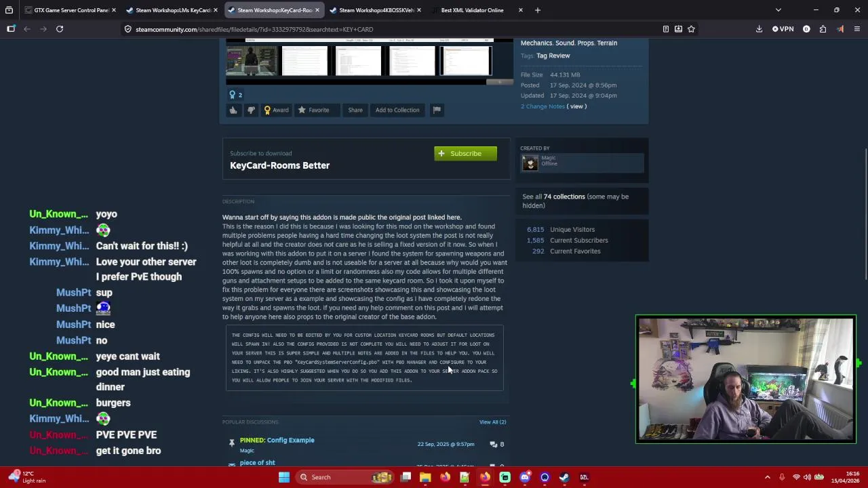This screenshot has width=868, height=488.
Task: Open the DZL DayZ launcher taskbar icon
Action: tap(584, 477)
